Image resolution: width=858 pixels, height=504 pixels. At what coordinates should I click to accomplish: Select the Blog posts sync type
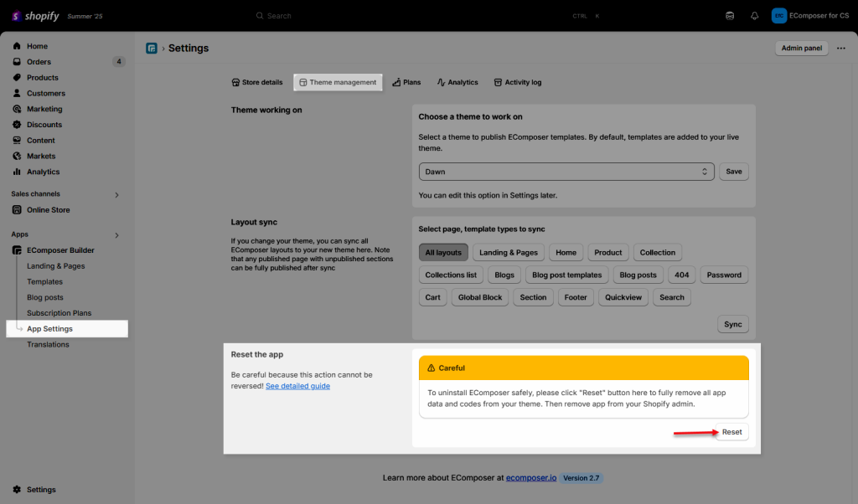(x=638, y=275)
